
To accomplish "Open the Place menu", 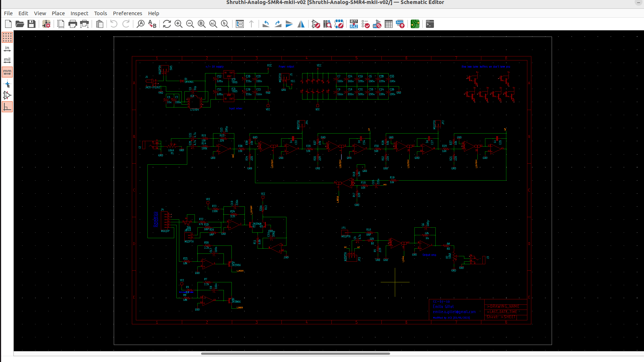I will 58,13.
